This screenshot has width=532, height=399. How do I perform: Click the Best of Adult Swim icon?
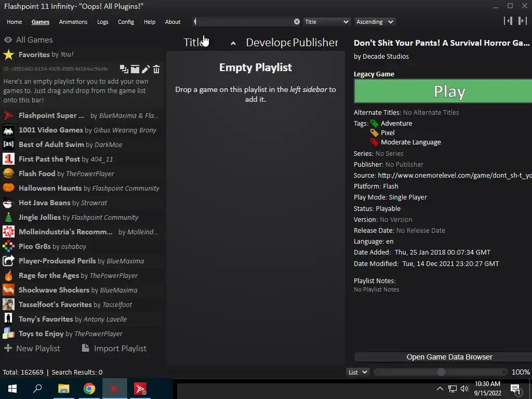pos(8,144)
